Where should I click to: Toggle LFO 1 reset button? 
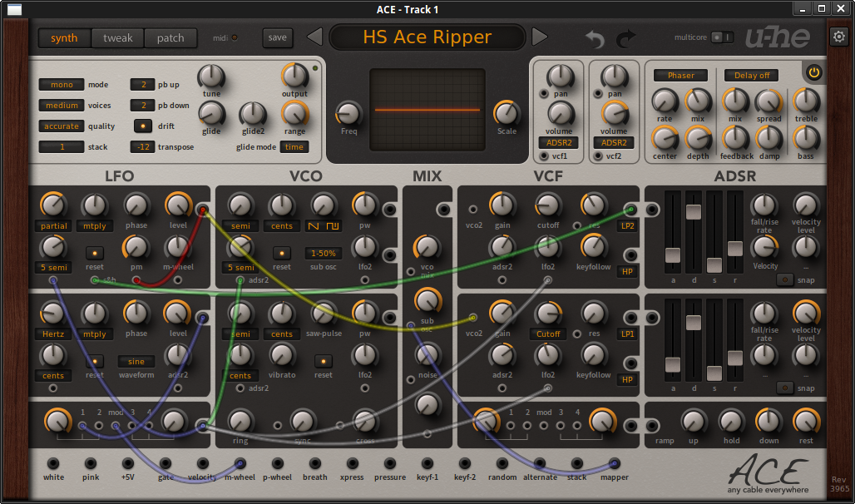pos(94,253)
